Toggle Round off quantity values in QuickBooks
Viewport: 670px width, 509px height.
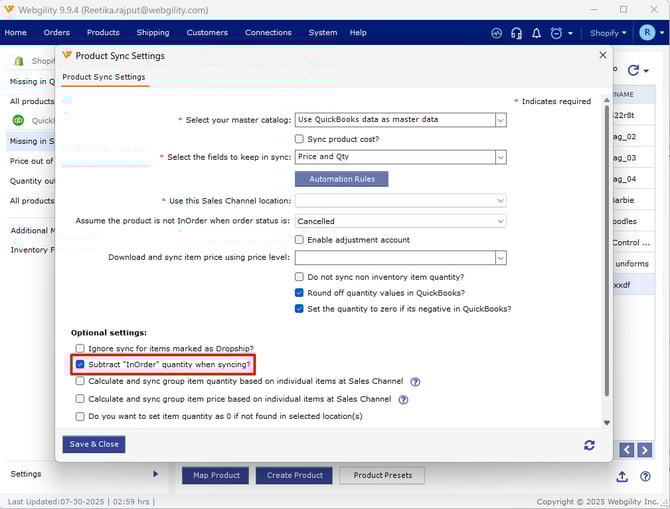pos(300,293)
